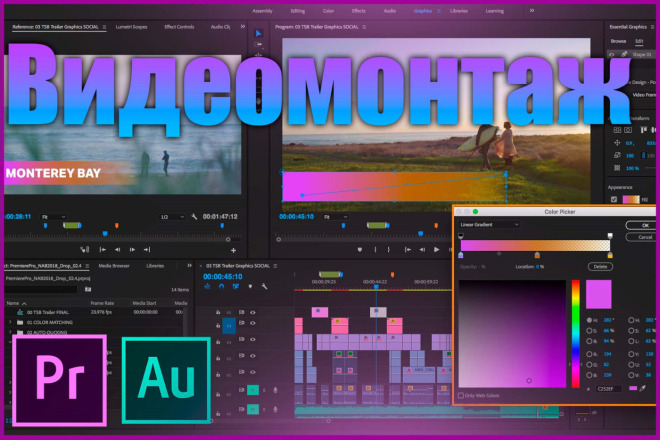Screen dimensions: 660x440
Task: Switch to Assembly workspace
Action: tap(262, 11)
